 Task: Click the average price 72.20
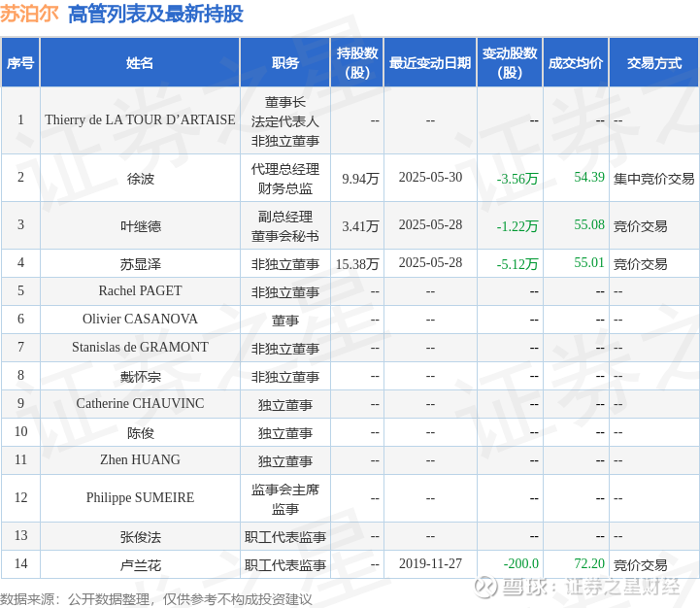589,563
